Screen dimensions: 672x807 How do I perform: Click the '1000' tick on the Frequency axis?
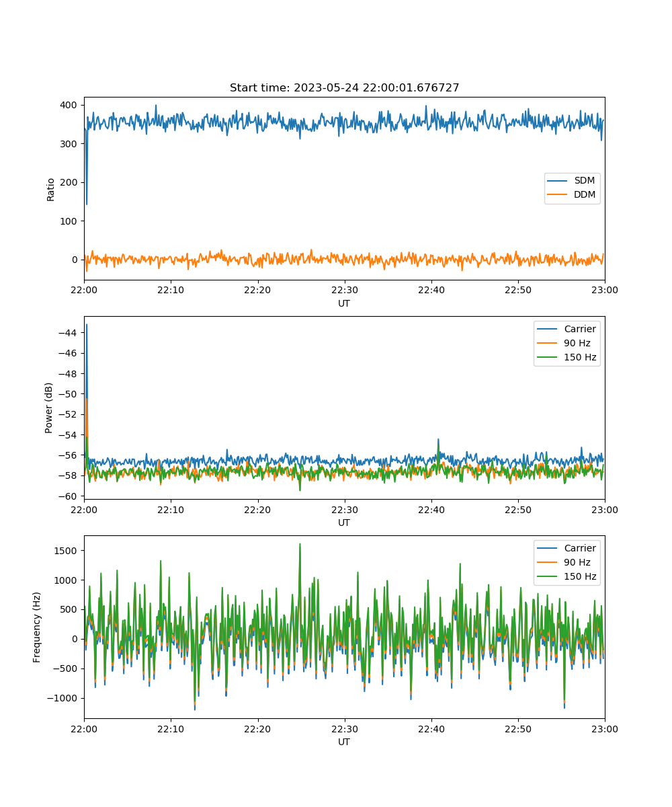click(67, 580)
